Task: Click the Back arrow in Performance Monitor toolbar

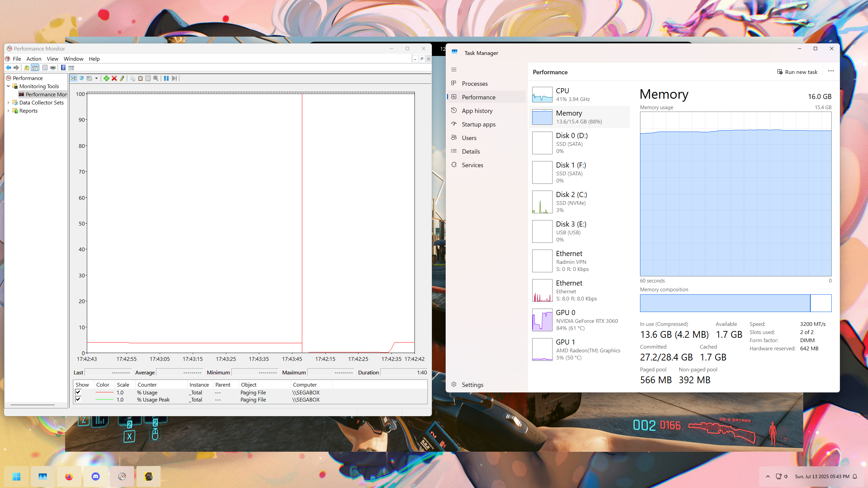Action: point(8,68)
